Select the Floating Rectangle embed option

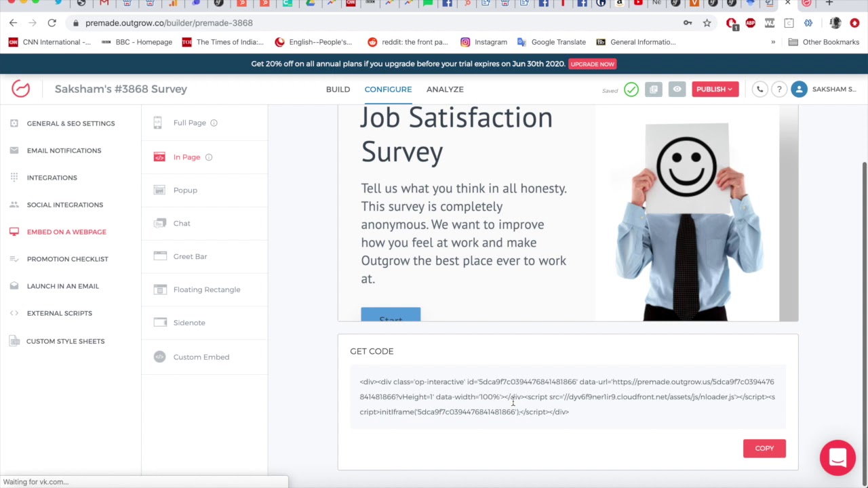[x=207, y=289]
